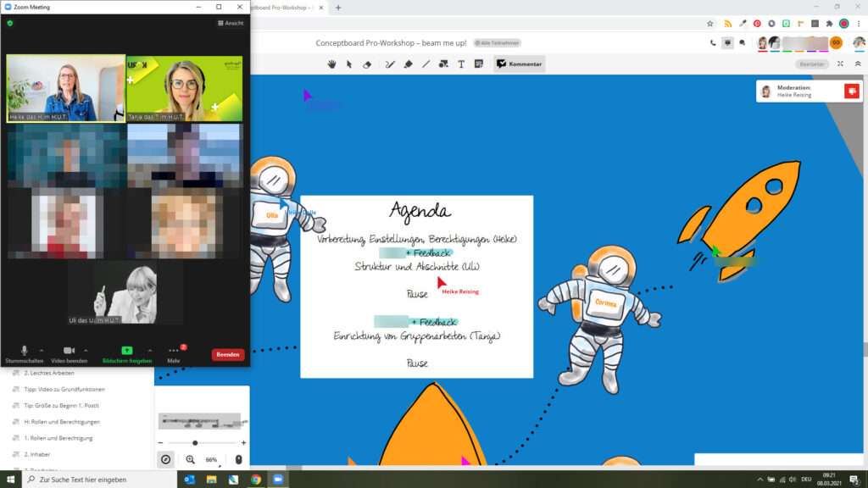
Task: Click the board minimap overview
Action: [200, 421]
